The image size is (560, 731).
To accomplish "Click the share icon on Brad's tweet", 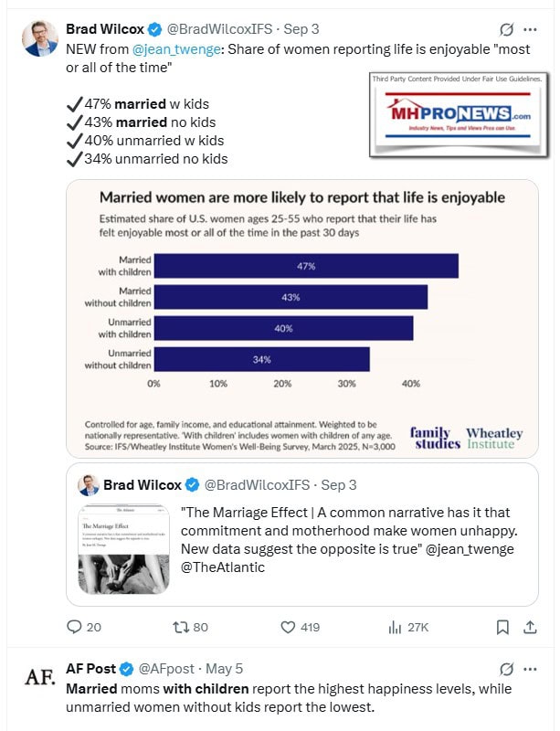I will click(529, 627).
